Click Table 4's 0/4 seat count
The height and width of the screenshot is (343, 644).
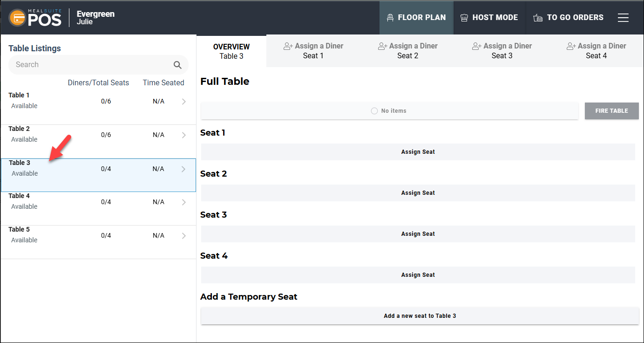[x=106, y=202]
